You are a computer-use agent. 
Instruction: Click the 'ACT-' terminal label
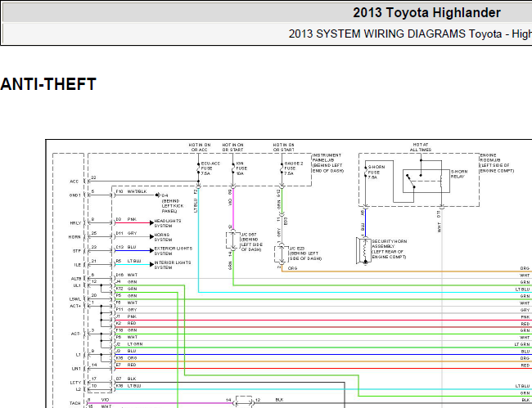pyautogui.click(x=75, y=334)
